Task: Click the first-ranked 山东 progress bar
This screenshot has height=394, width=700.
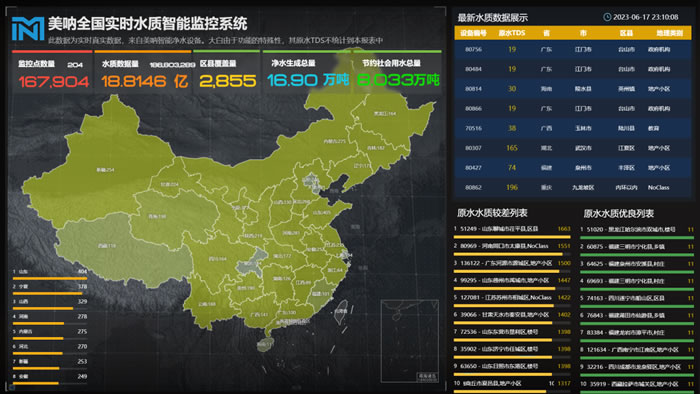Action: 50,278
